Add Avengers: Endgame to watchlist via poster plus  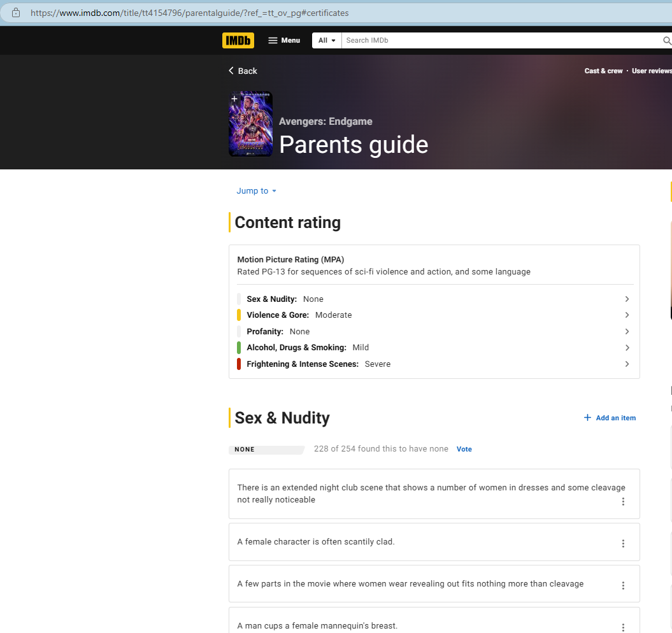(234, 99)
